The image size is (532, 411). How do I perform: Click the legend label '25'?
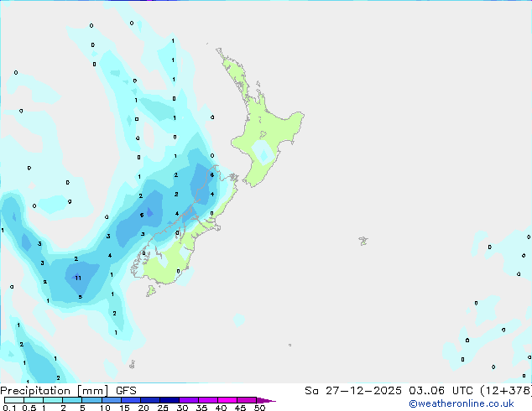[163, 408]
